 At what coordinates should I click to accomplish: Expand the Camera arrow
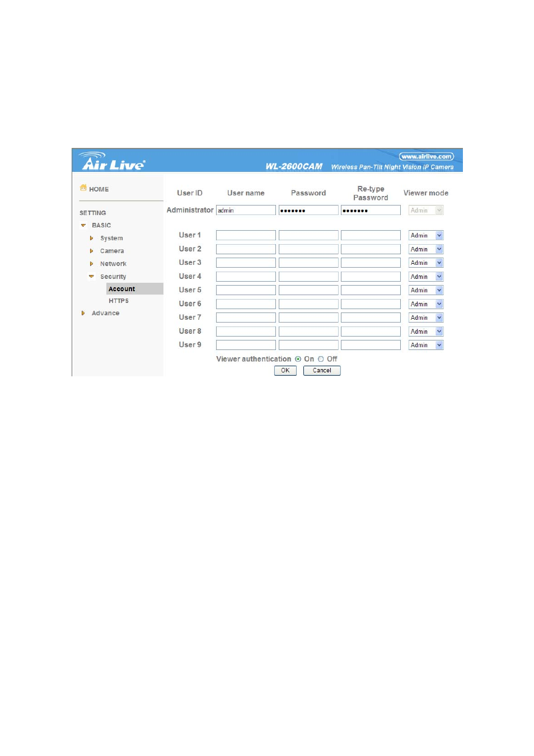tap(91, 251)
